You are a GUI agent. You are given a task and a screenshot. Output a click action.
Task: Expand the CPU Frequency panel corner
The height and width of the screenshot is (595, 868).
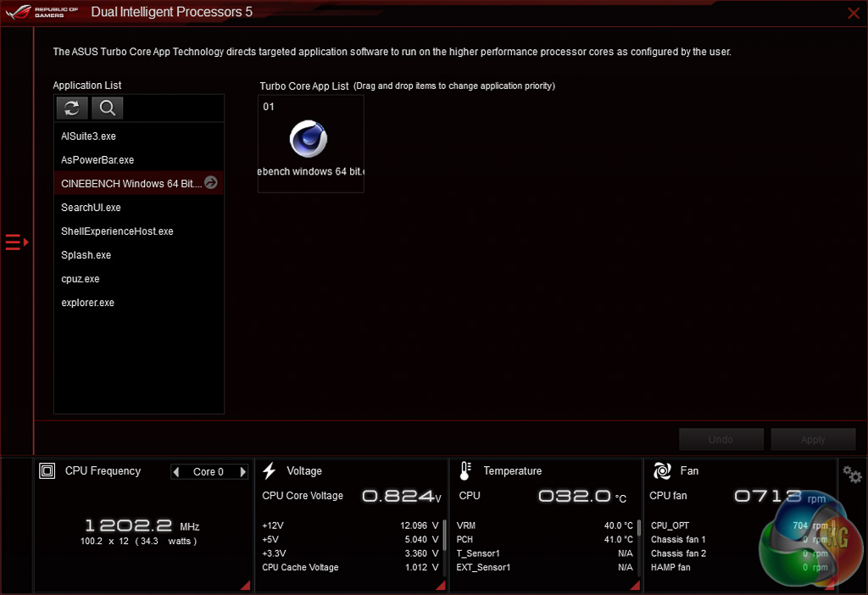(246, 585)
